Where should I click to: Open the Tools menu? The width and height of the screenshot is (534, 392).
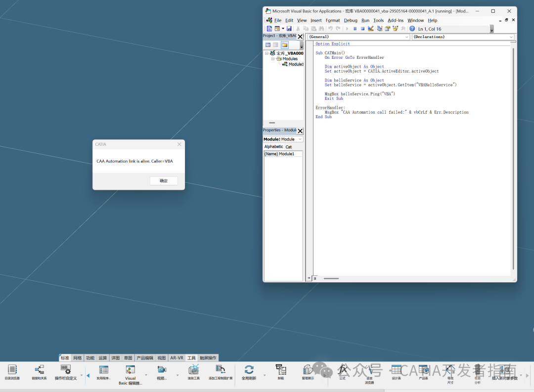pos(378,20)
